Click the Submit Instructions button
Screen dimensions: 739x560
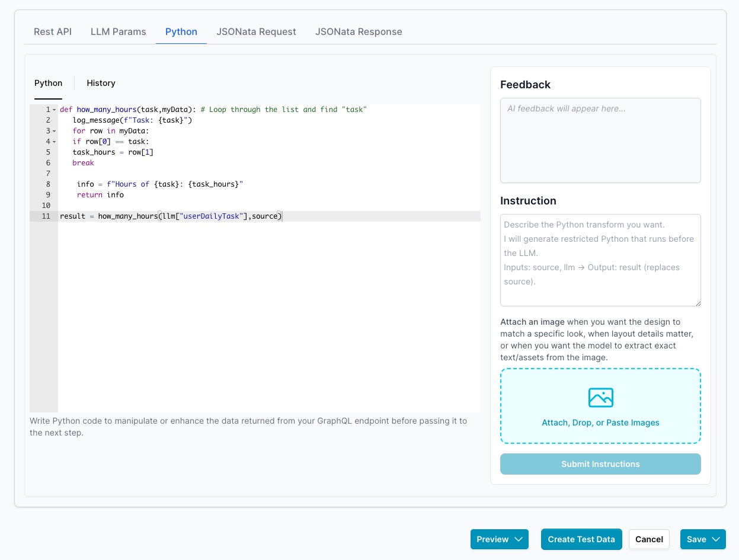pyautogui.click(x=600, y=464)
